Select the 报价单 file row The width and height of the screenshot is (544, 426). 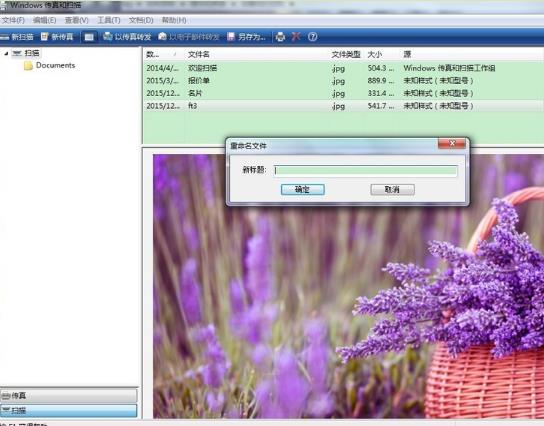pyautogui.click(x=343, y=80)
